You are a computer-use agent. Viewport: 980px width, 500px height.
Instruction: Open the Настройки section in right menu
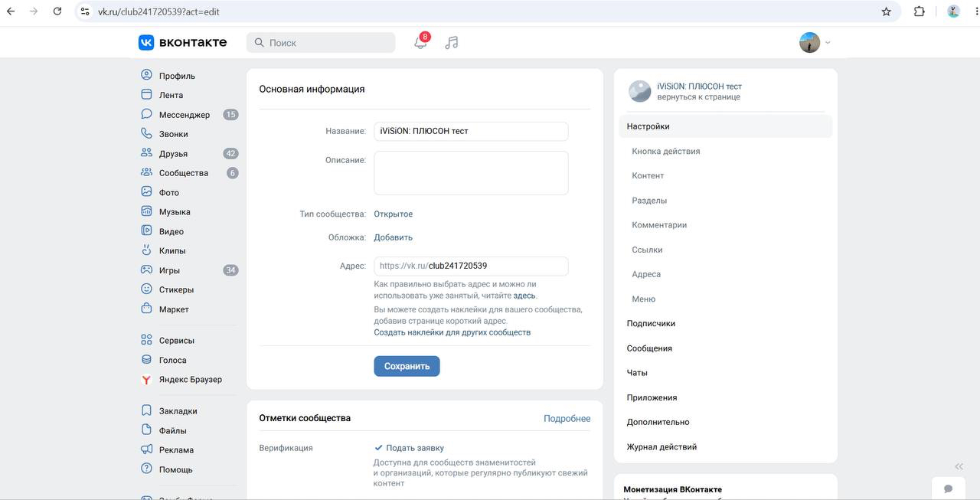click(725, 126)
